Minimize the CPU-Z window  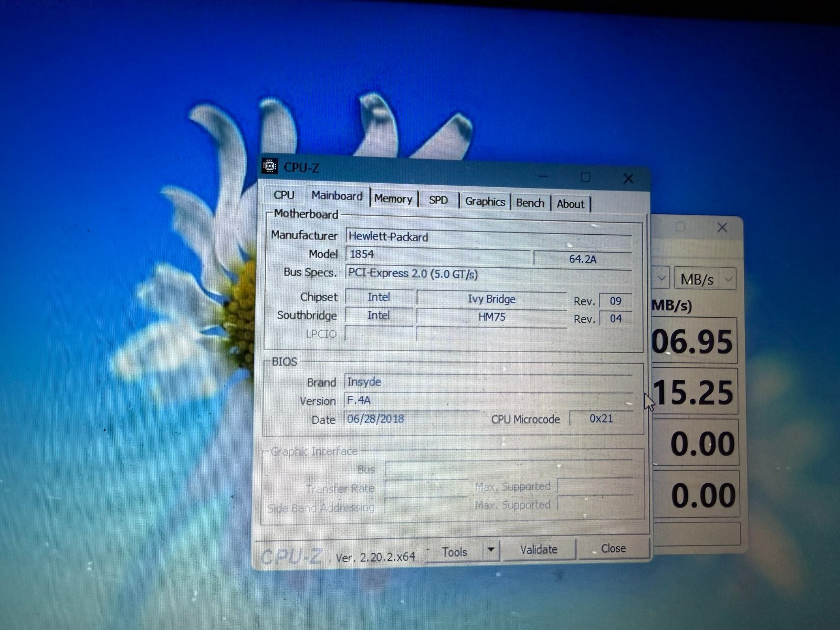point(543,176)
